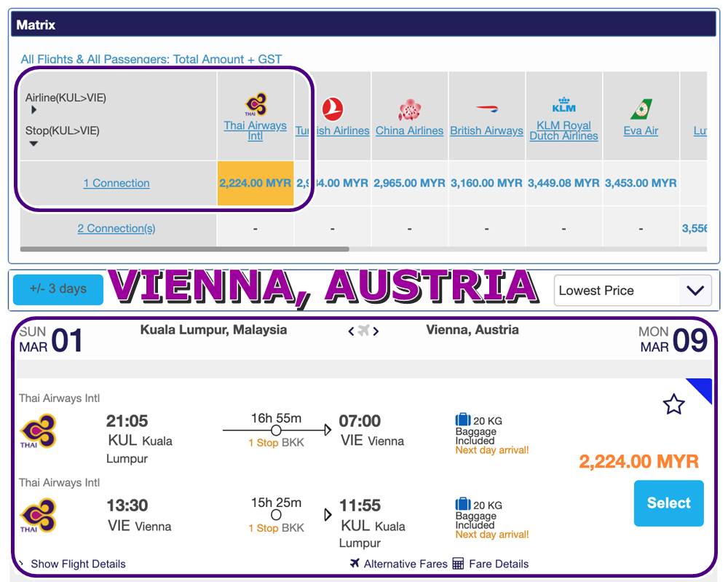The image size is (728, 582).
Task: Open the Turkish Airlines link
Action: coord(333,130)
